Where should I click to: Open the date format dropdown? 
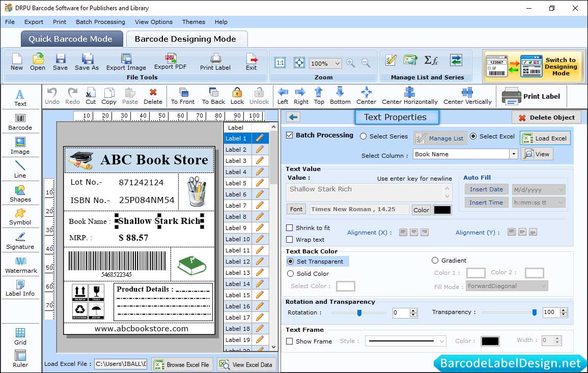coord(561,190)
